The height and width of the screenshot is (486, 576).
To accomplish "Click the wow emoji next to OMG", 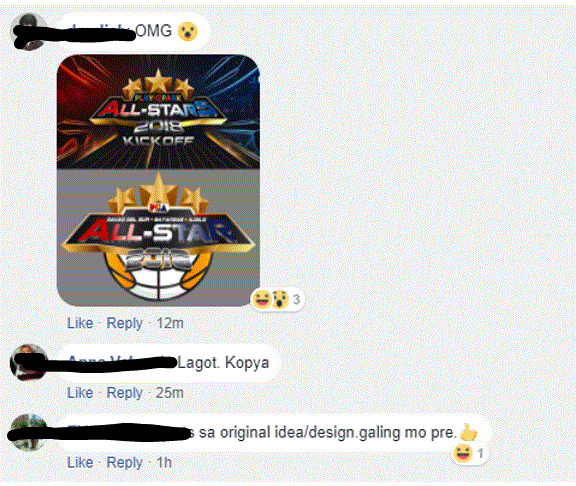I will pos(188,31).
